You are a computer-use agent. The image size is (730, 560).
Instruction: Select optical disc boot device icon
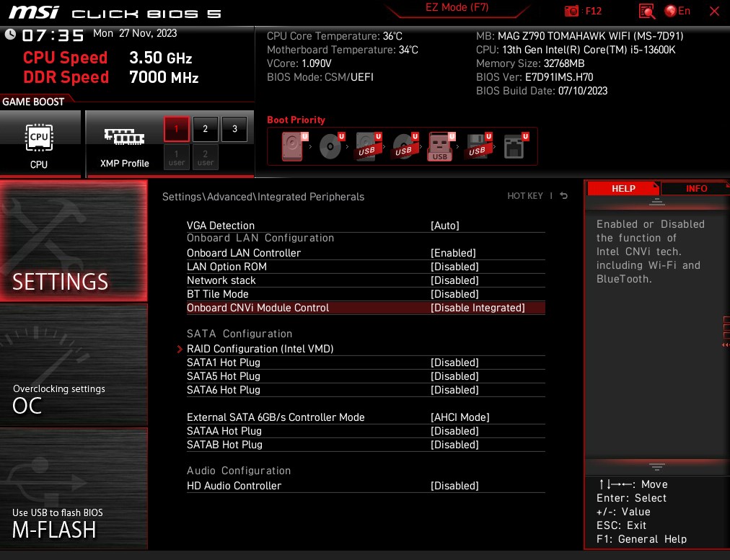click(x=332, y=146)
